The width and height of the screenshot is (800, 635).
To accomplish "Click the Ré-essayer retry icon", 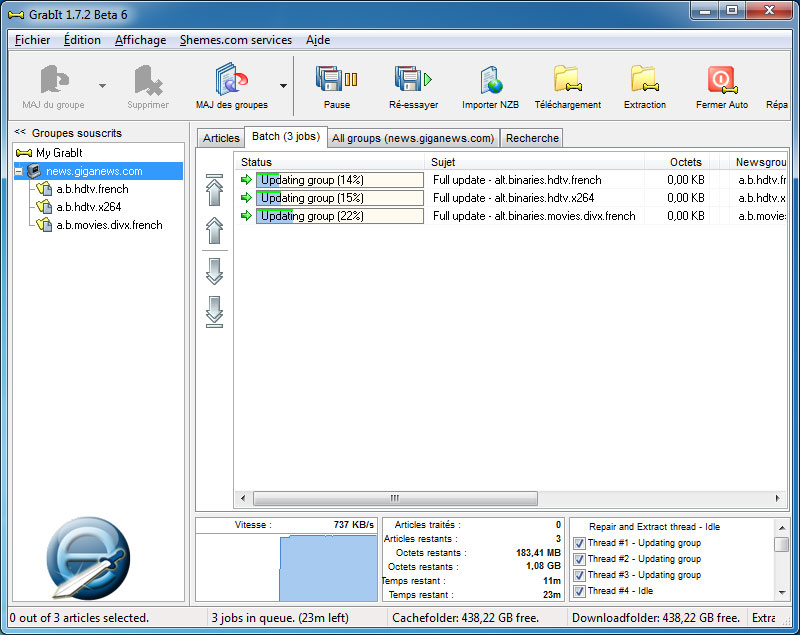I will tap(413, 79).
